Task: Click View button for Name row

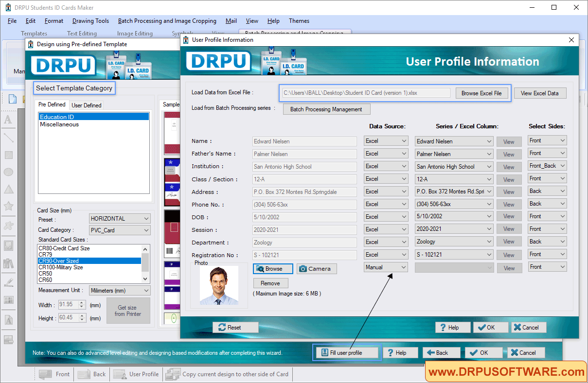Action: [509, 142]
